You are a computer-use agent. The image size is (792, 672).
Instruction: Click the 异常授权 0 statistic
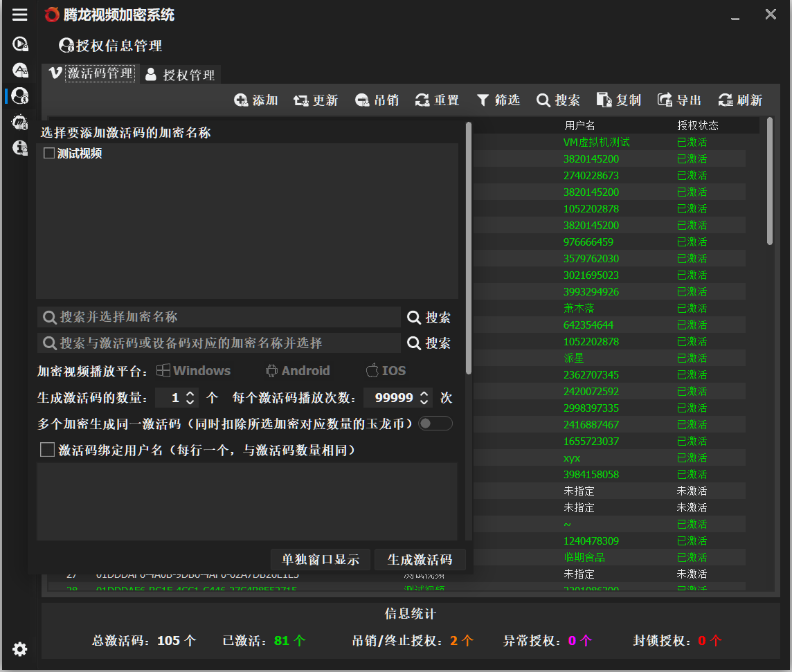click(548, 641)
